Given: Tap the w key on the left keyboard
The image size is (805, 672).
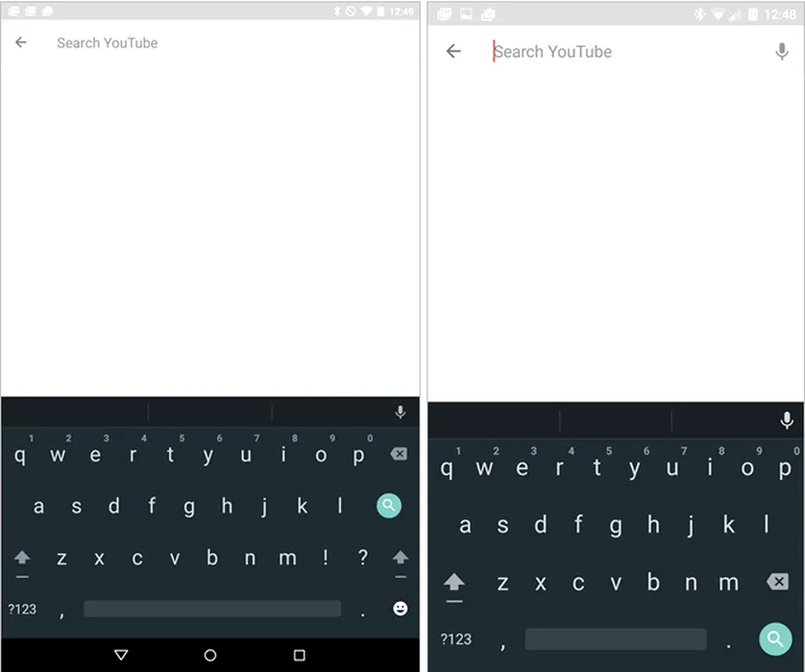Looking at the screenshot, I should click(58, 455).
